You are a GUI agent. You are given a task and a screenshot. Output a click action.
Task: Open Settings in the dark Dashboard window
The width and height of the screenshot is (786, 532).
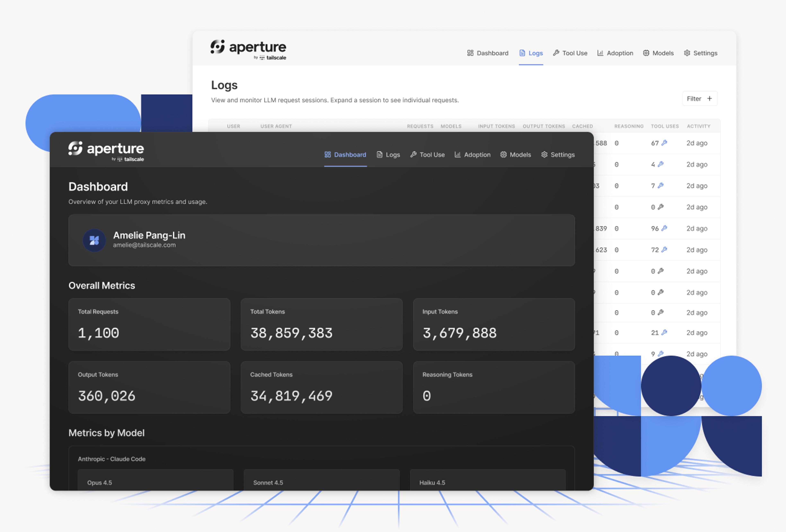point(558,155)
